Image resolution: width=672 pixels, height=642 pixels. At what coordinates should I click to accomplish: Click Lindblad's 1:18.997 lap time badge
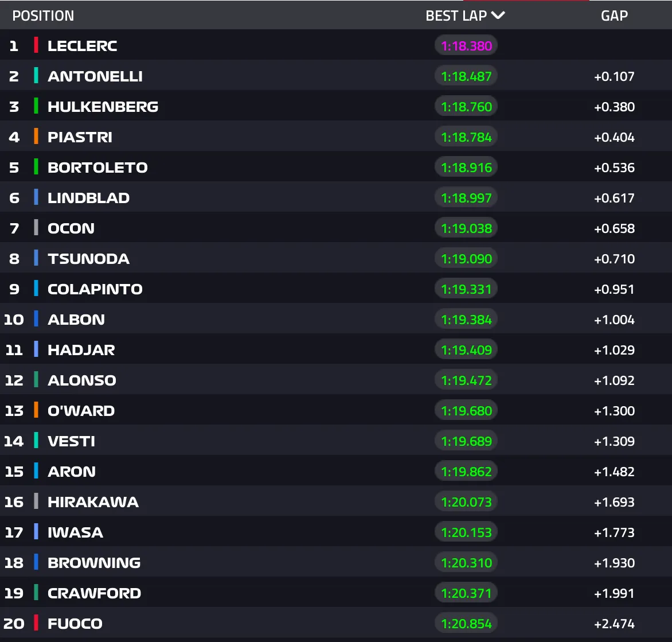coord(466,198)
